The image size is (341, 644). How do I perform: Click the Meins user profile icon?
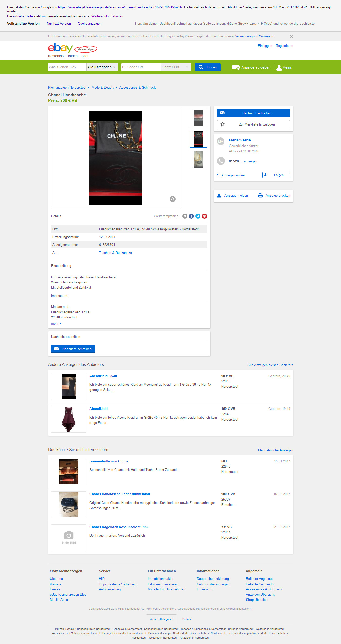(x=279, y=67)
